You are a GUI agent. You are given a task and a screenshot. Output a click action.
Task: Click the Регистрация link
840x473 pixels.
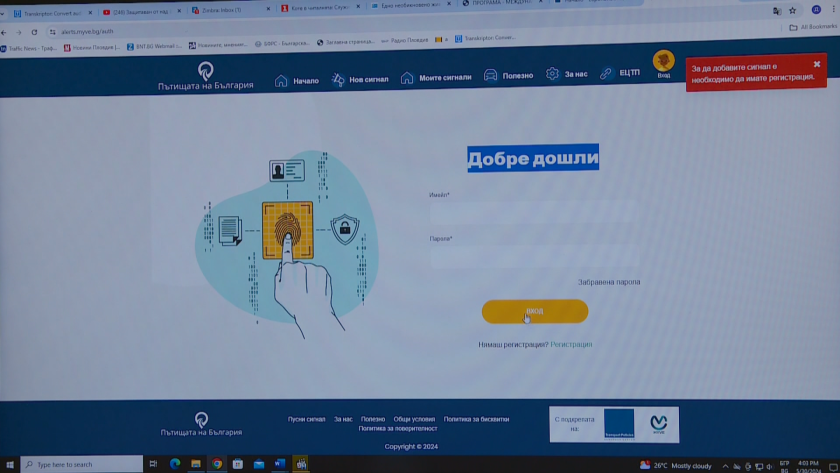coord(571,345)
